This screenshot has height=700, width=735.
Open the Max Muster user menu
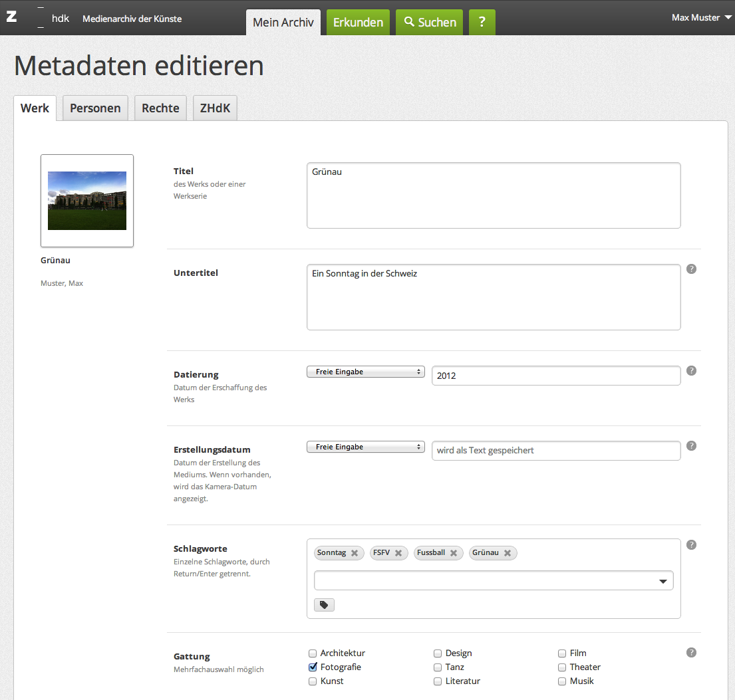700,18
